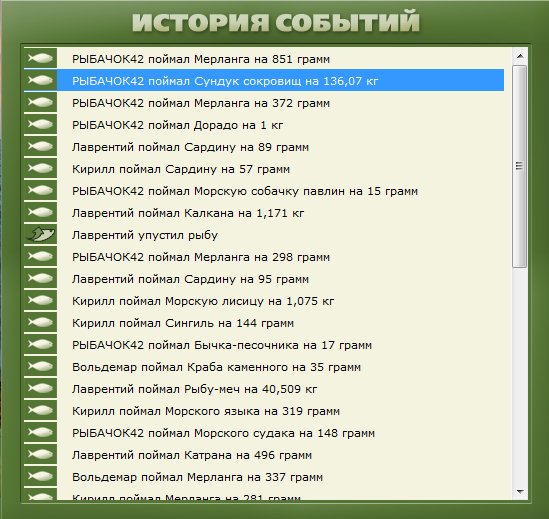Click the scroll down arrow of event list
The height and width of the screenshot is (519, 549).
(520, 492)
